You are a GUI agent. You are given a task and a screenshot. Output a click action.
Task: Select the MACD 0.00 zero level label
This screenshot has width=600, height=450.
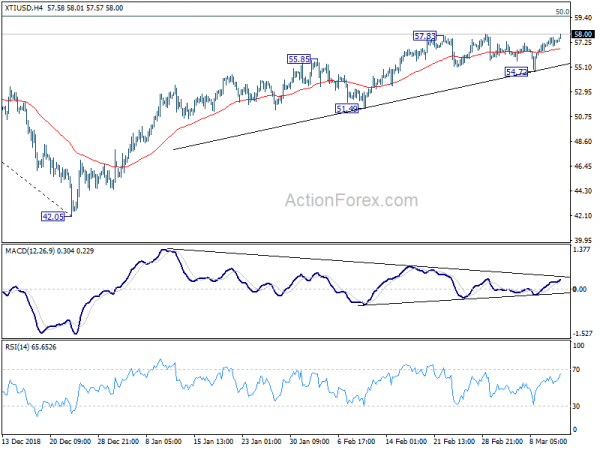pos(582,289)
